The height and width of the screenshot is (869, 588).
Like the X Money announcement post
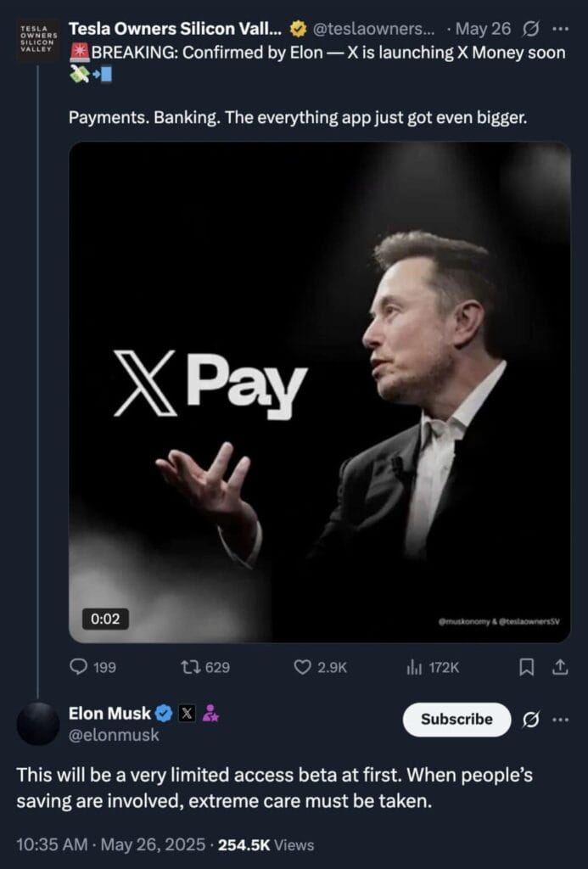click(x=303, y=667)
